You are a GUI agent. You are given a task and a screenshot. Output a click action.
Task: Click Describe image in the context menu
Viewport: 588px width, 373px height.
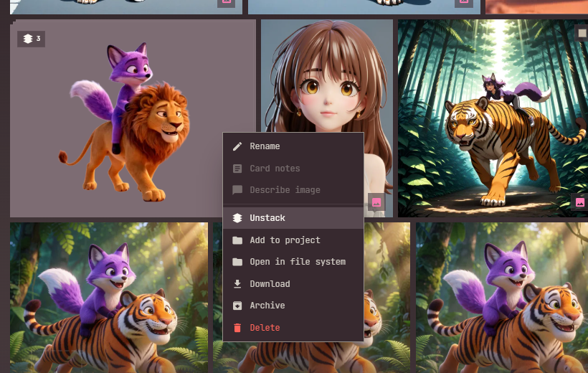[x=293, y=190]
